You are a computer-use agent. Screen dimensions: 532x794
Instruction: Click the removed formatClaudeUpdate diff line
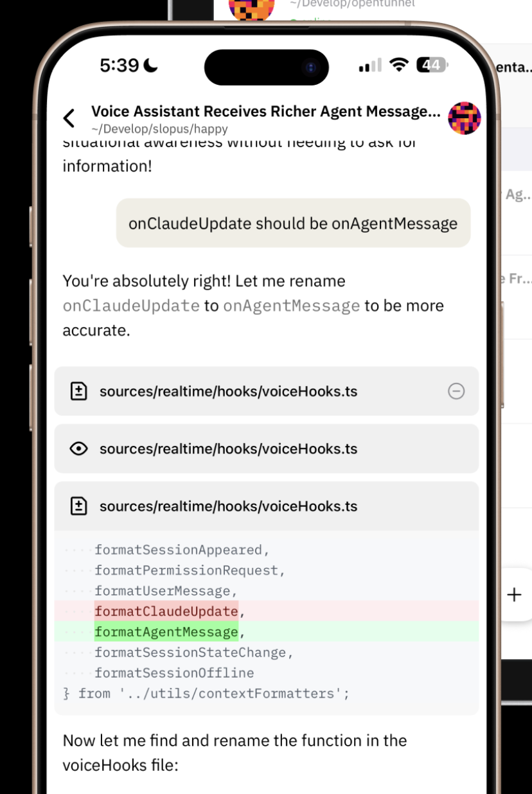pyautogui.click(x=267, y=611)
